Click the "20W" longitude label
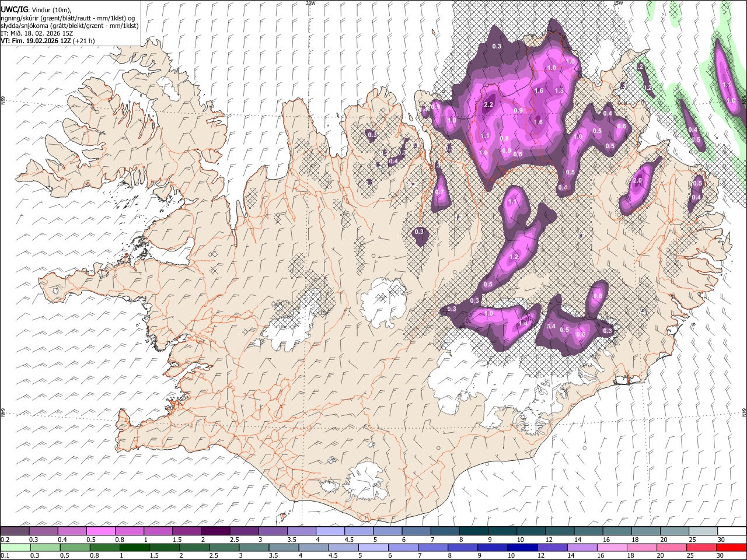747x560 pixels. [310, 3]
